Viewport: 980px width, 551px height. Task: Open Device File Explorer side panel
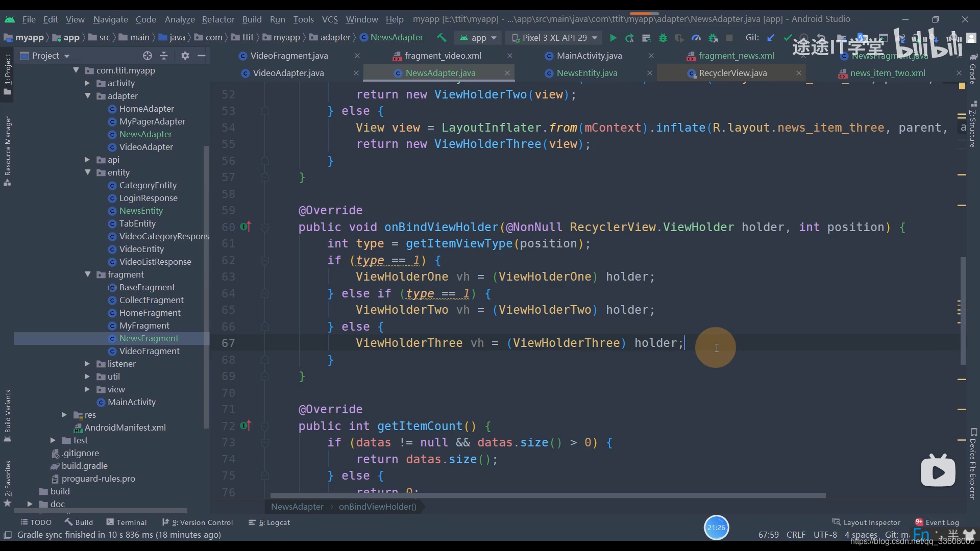point(973,464)
